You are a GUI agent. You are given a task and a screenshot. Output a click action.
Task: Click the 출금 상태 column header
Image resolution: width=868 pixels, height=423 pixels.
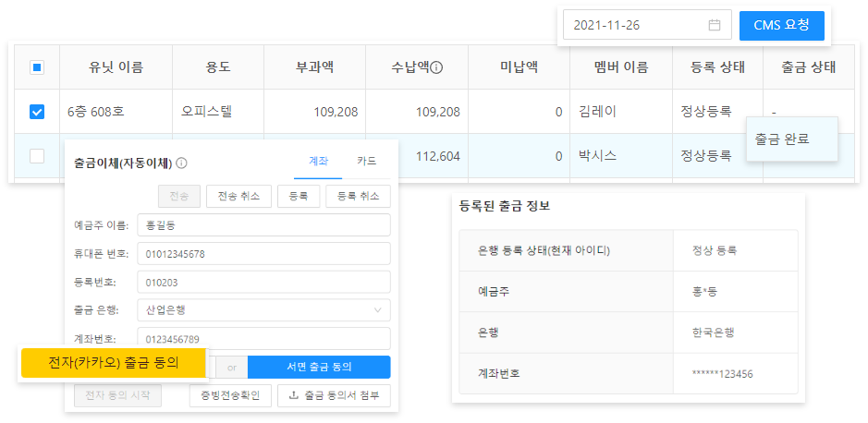(x=808, y=67)
